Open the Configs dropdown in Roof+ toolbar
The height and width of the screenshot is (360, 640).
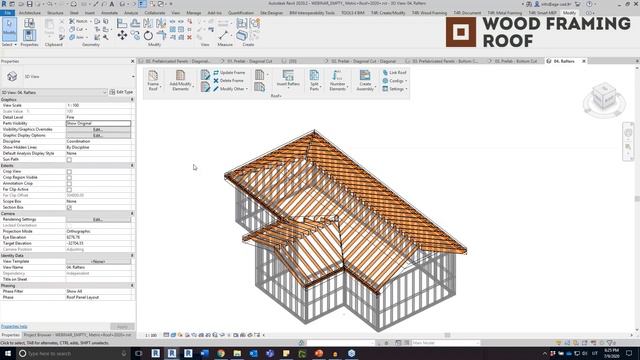pyautogui.click(x=395, y=80)
